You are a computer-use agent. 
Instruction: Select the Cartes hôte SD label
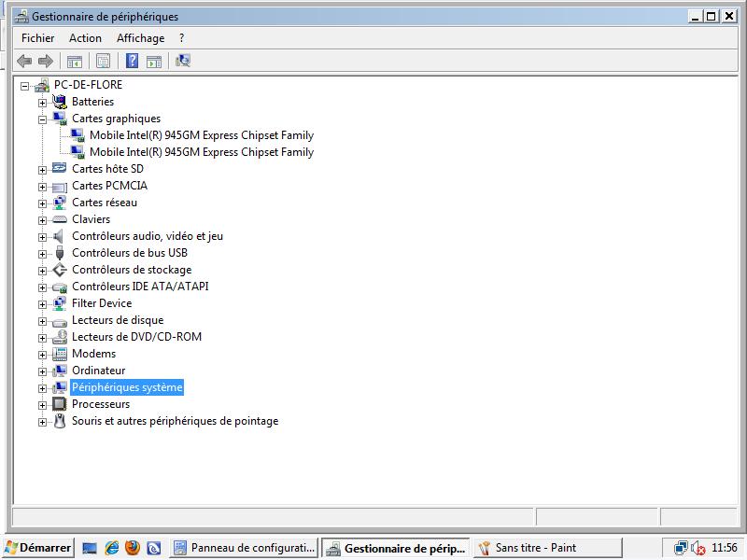point(107,169)
